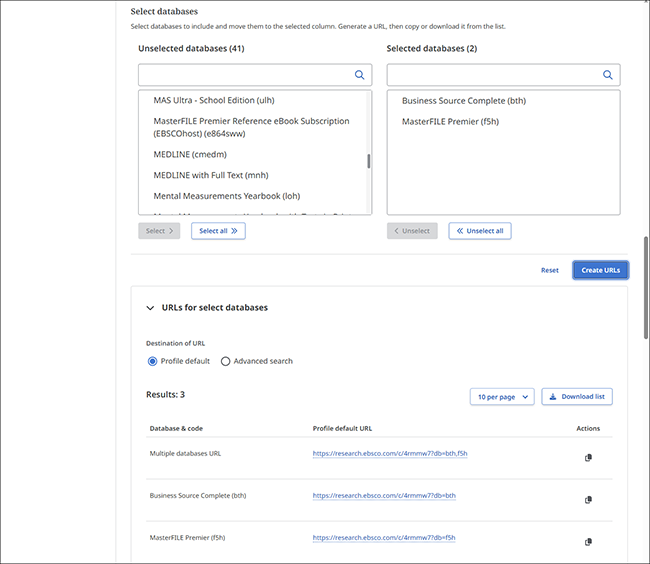Click the Reset link
This screenshot has height=564, width=650.
[x=550, y=270]
